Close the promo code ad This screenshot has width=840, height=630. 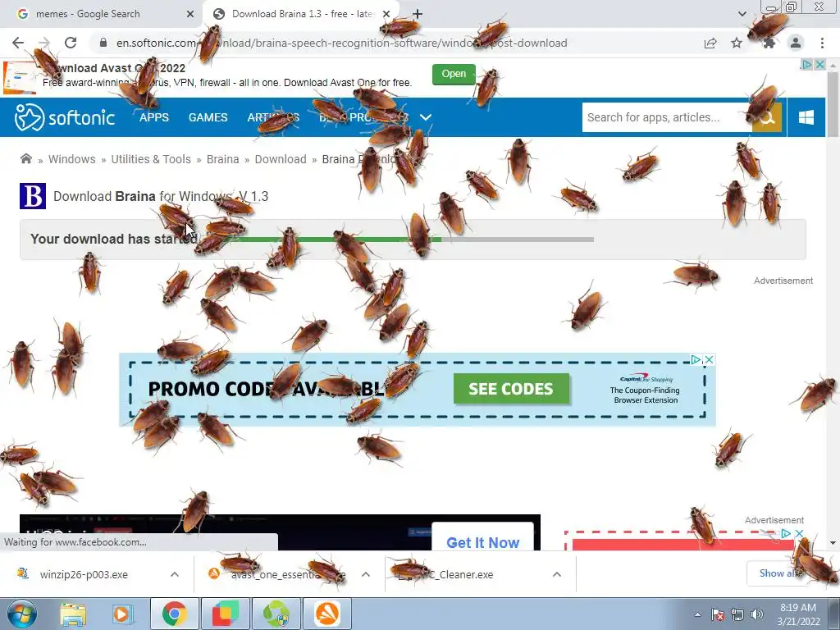(709, 359)
